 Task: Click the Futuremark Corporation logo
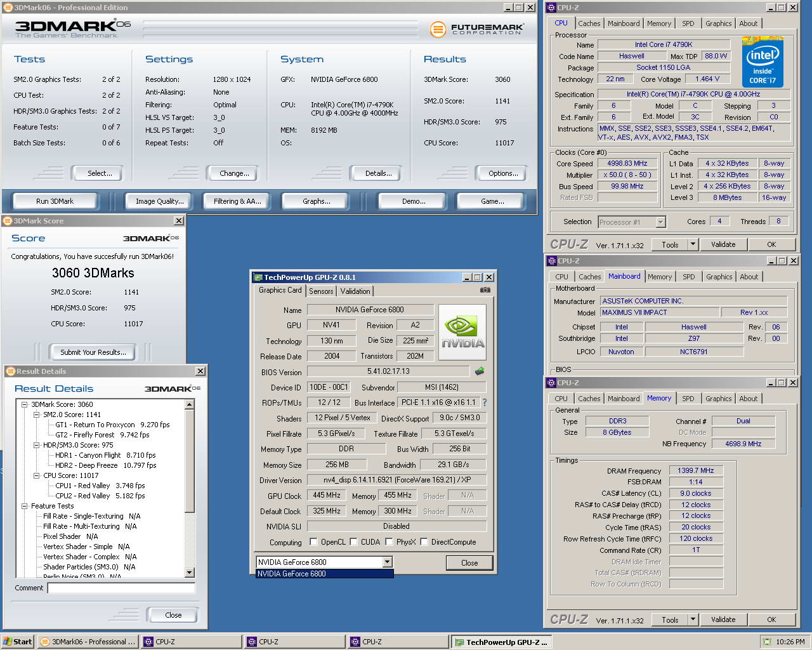click(x=477, y=29)
